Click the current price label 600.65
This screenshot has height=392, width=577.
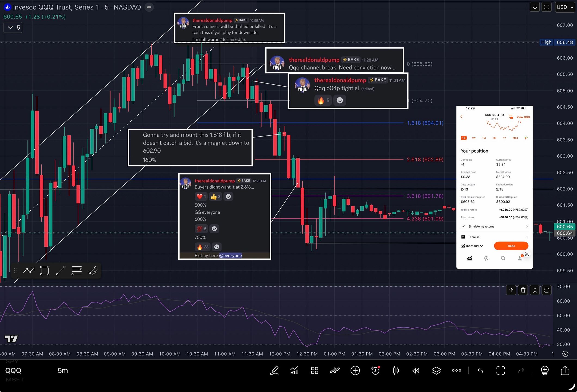tap(565, 226)
